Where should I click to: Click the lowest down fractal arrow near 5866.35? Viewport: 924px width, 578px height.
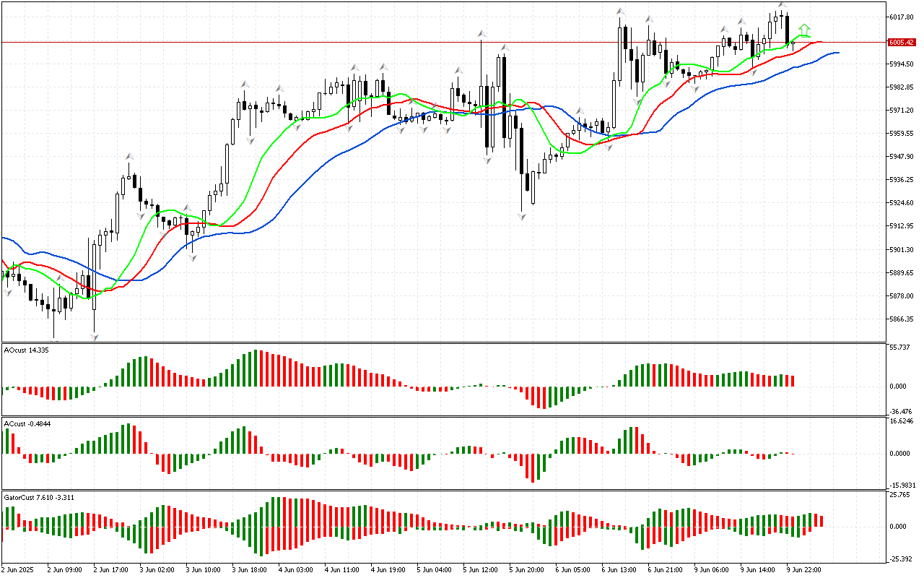point(94,337)
